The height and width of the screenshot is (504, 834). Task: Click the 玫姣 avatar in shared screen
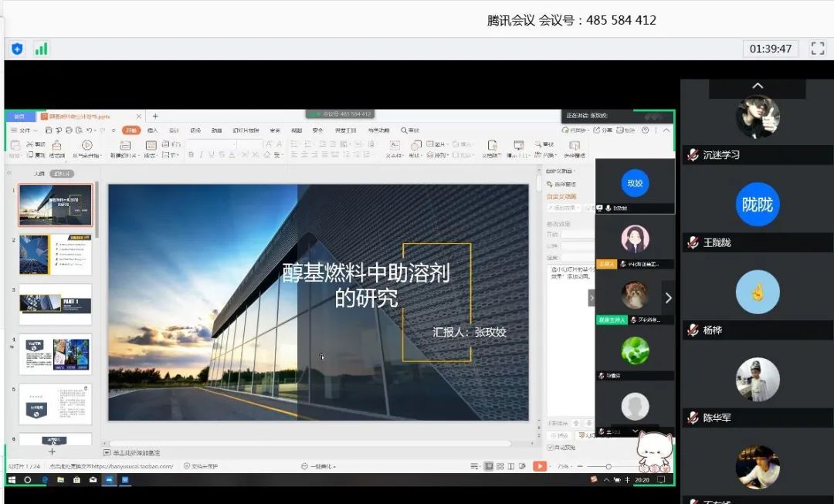pyautogui.click(x=635, y=184)
